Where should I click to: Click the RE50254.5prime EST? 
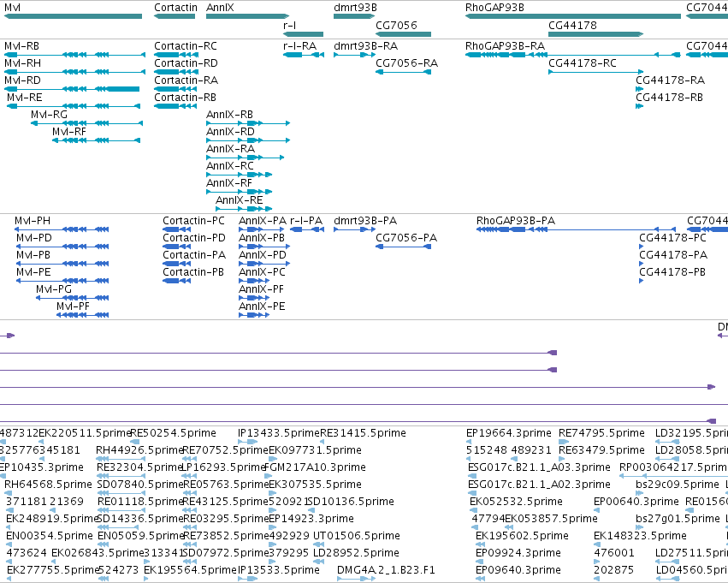click(133, 441)
